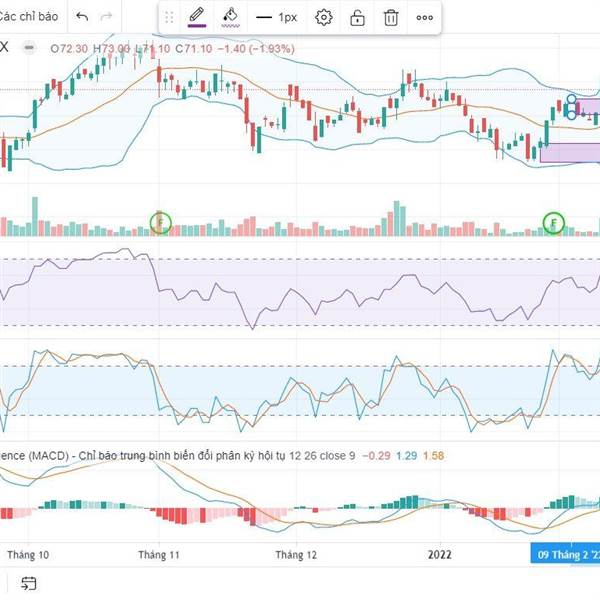The height and width of the screenshot is (600, 600).
Task: Click the MACD histogram value −0.29
Action: coord(376,456)
